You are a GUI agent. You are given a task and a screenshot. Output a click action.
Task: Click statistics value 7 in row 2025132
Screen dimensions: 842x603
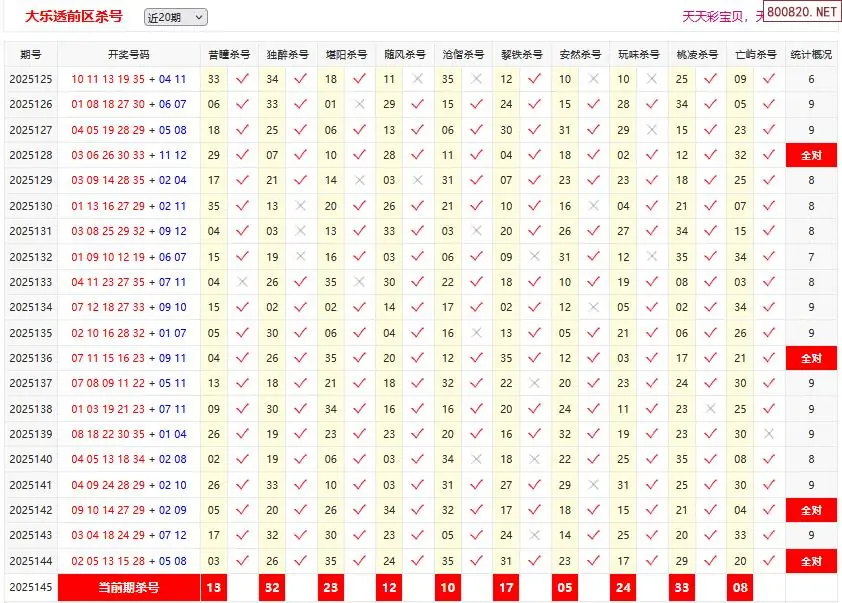coord(811,257)
